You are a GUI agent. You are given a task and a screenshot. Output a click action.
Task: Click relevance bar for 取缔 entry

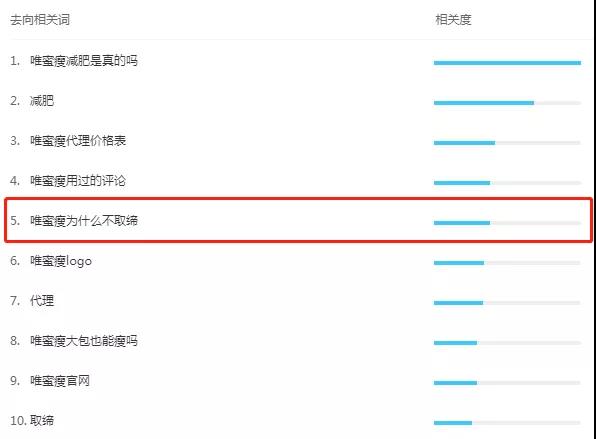[x=507, y=423]
